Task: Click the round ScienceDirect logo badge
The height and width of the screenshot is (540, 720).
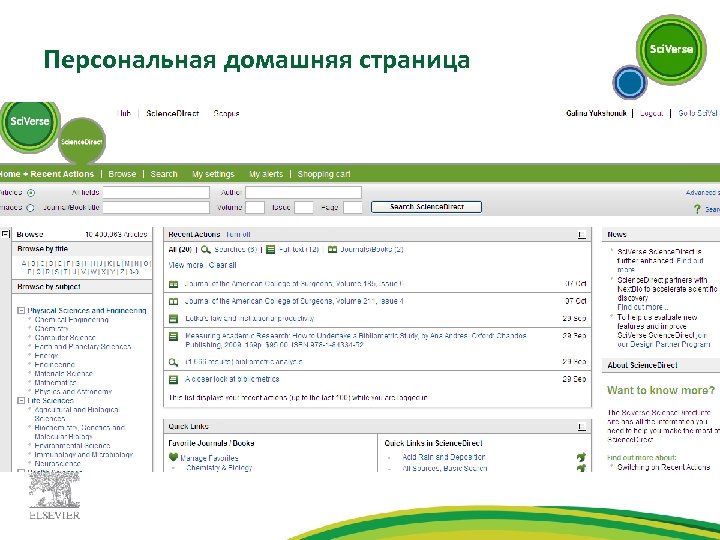Action: point(82,141)
